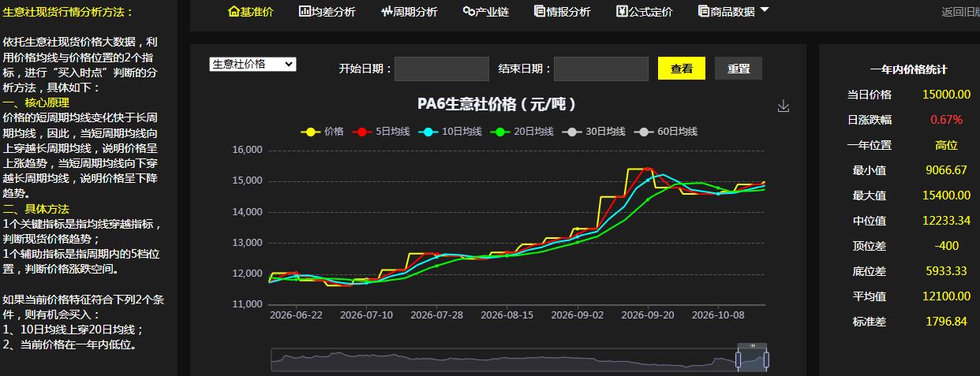The image size is (980, 376).
Task: Go to 产业链 tab
Action: click(x=486, y=12)
